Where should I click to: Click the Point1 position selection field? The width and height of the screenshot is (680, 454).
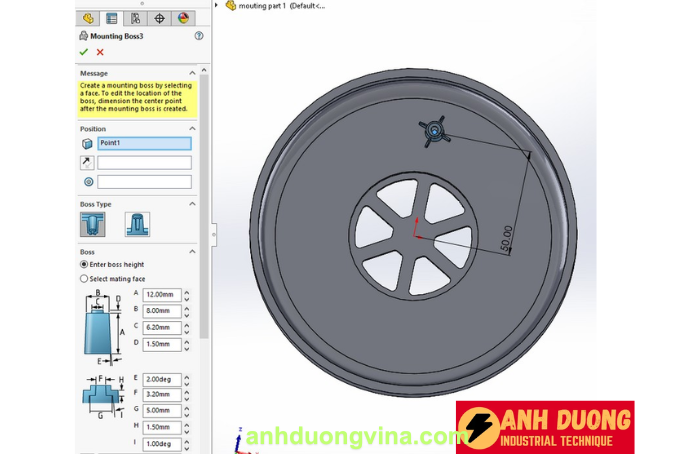[x=144, y=143]
